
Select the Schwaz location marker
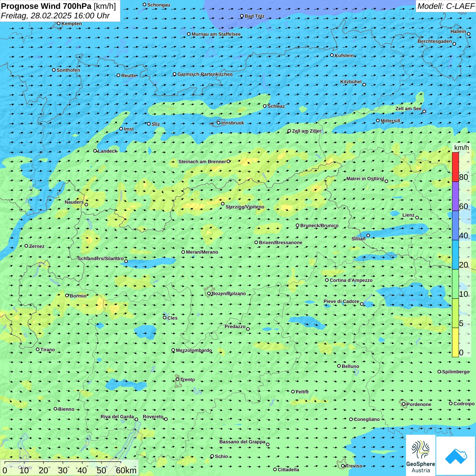pyautogui.click(x=265, y=106)
